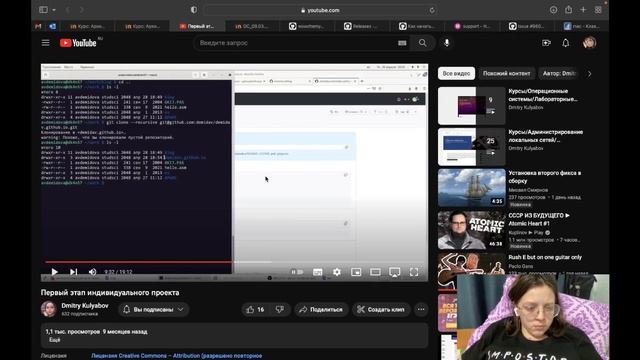The image size is (640, 360).
Task: Toggle the Safari sidebar button
Action: click(x=43, y=10)
